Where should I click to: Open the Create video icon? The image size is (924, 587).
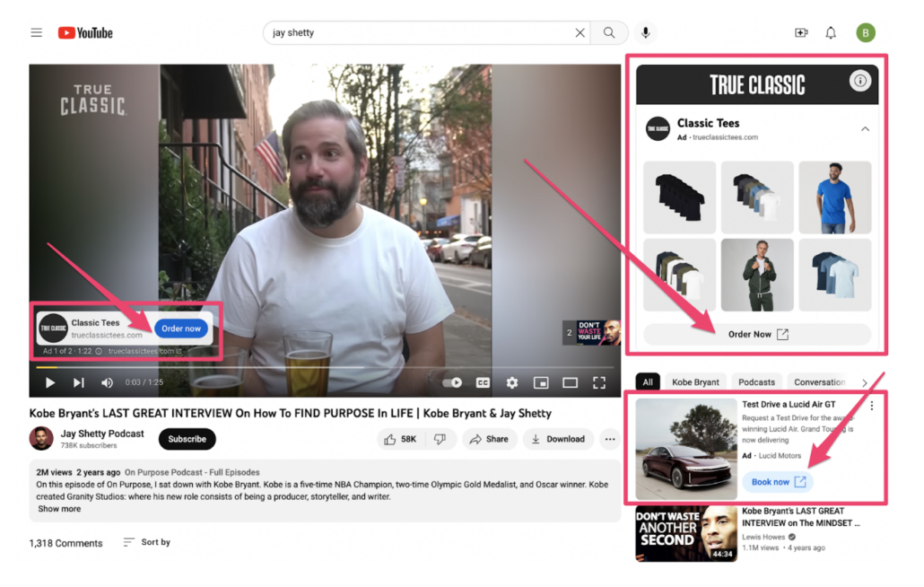point(801,33)
